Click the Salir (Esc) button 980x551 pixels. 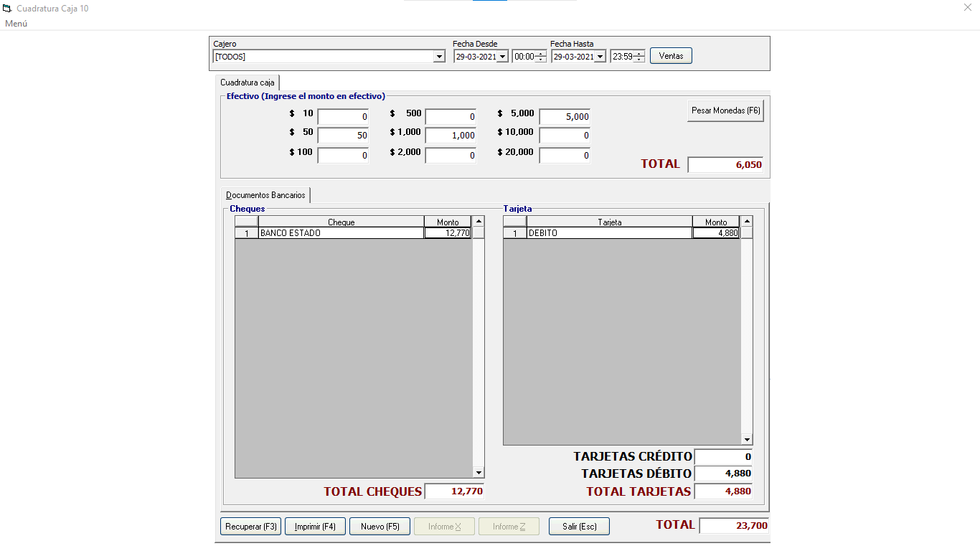579,527
